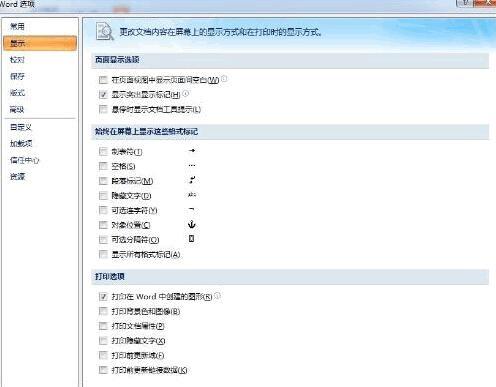Image resolution: width=496 pixels, height=387 pixels.
Task: Click info icon beside 显示突出显示标记(H)
Action: point(185,94)
